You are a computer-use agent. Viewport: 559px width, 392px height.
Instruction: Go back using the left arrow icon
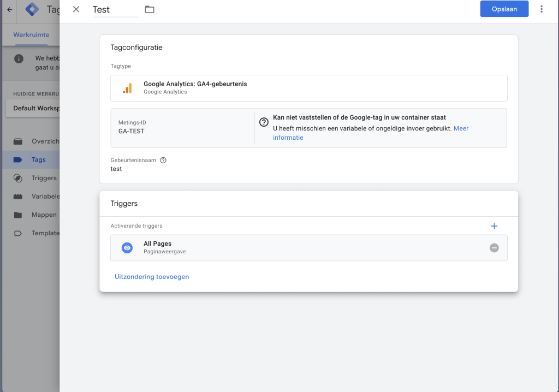pyautogui.click(x=10, y=10)
